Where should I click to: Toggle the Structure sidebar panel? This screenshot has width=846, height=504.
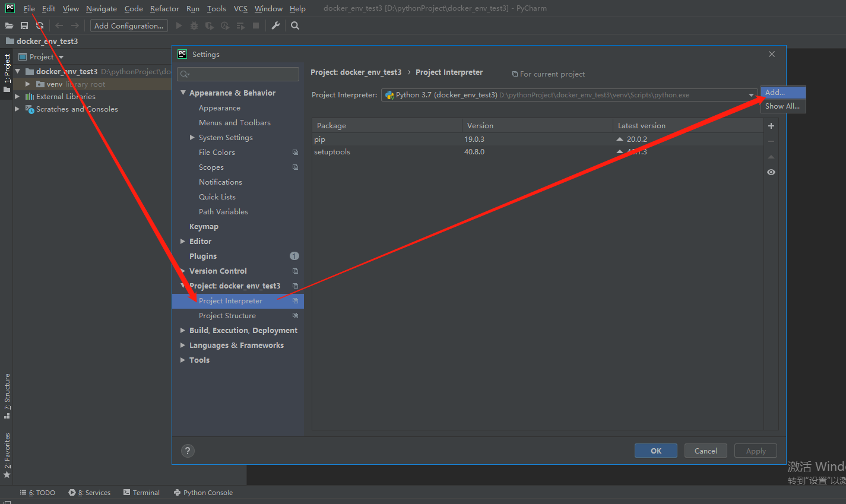click(7, 394)
